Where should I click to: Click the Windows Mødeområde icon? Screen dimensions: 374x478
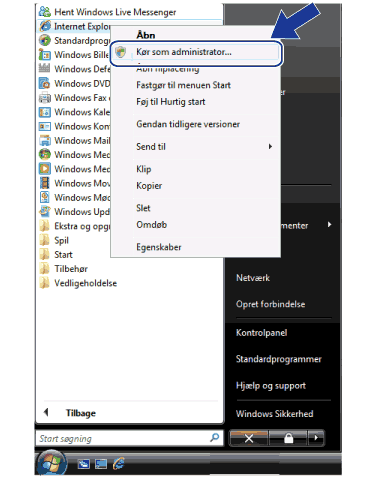pos(44,197)
